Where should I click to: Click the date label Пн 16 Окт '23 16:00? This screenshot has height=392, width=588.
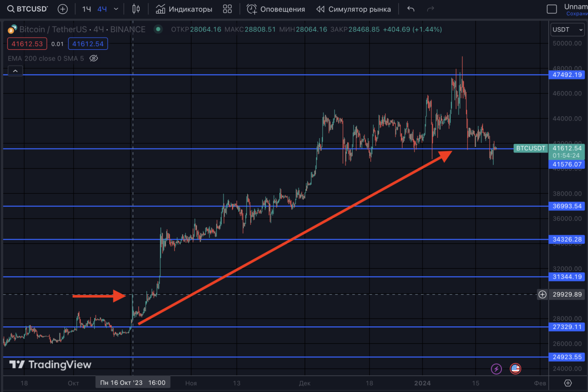(x=133, y=383)
